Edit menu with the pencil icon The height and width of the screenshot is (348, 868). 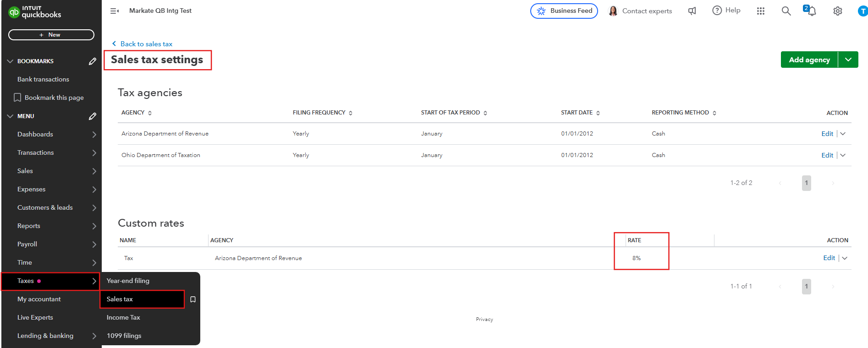click(x=93, y=116)
